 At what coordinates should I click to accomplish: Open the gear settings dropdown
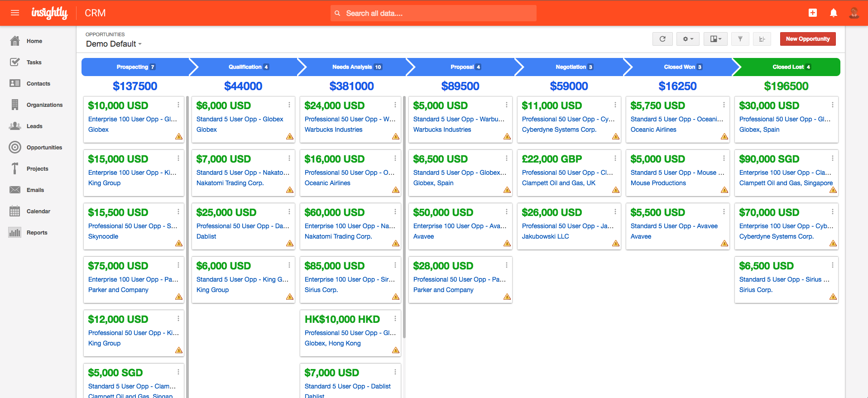tap(688, 39)
